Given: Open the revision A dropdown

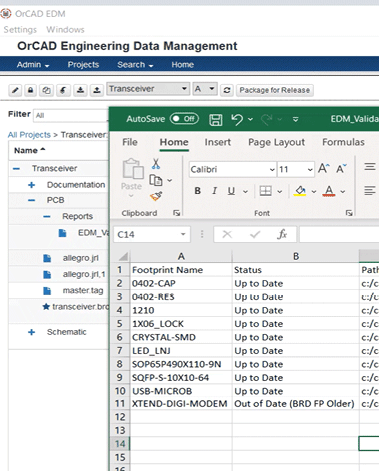Looking at the screenshot, I should coord(205,89).
